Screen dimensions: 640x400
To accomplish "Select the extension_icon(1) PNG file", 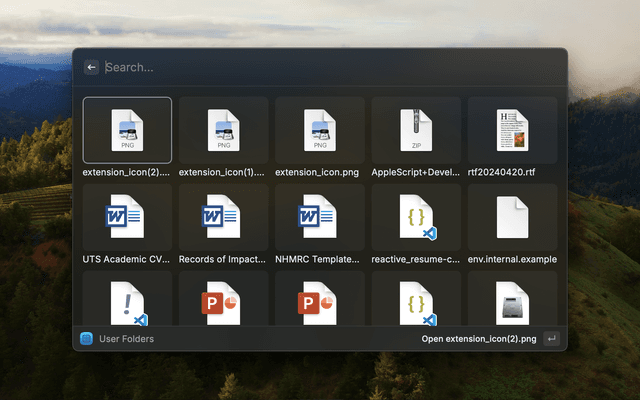I will coord(223,130).
